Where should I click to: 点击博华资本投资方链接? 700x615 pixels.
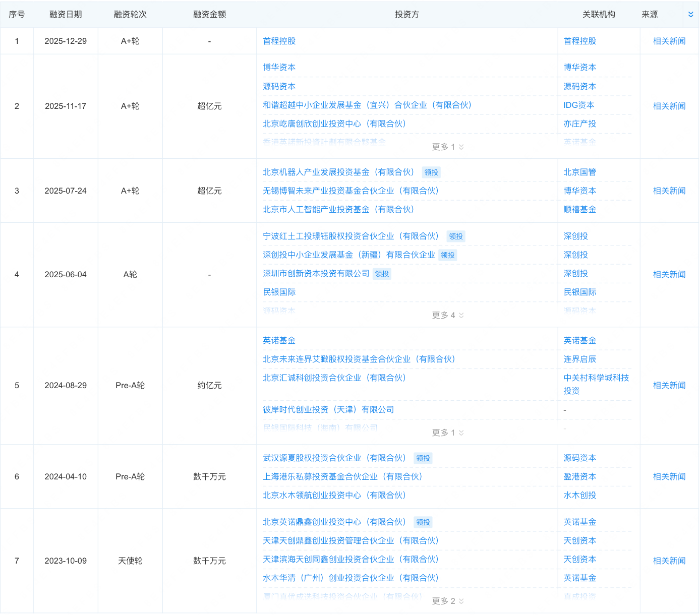278,67
